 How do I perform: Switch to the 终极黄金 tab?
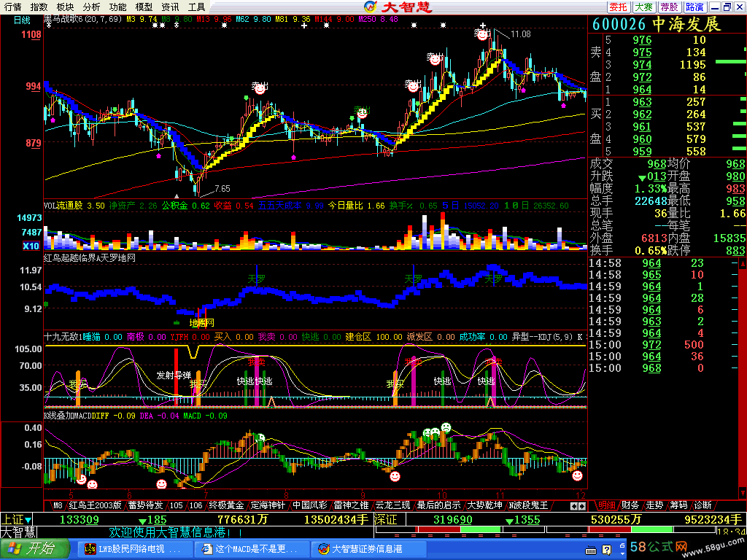click(x=226, y=505)
